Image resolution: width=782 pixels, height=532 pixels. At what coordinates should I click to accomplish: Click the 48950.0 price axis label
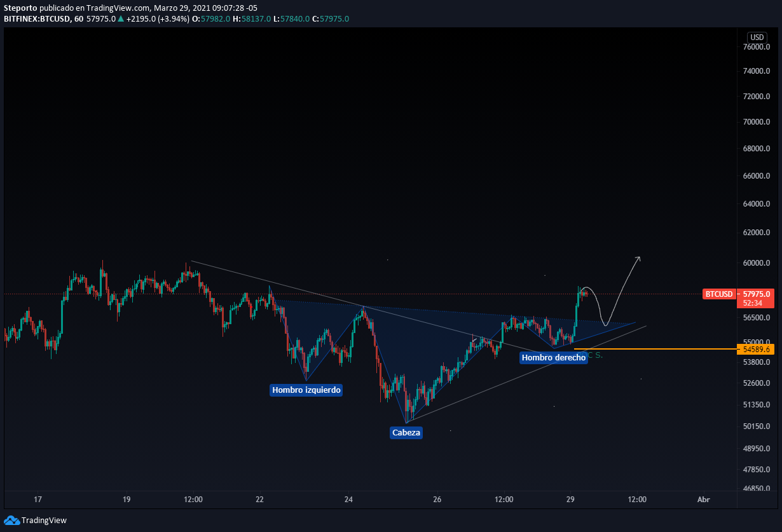(x=757, y=449)
